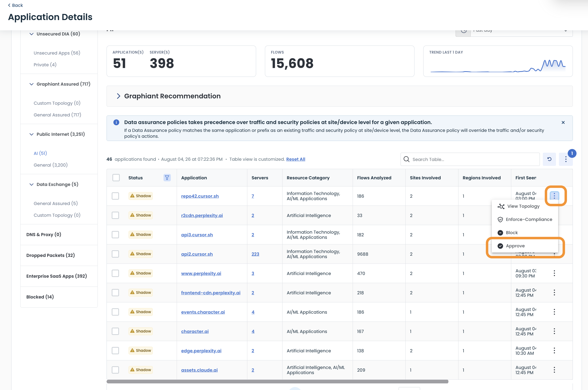
Task: Choose Approve from the row menu
Action: [x=525, y=246]
